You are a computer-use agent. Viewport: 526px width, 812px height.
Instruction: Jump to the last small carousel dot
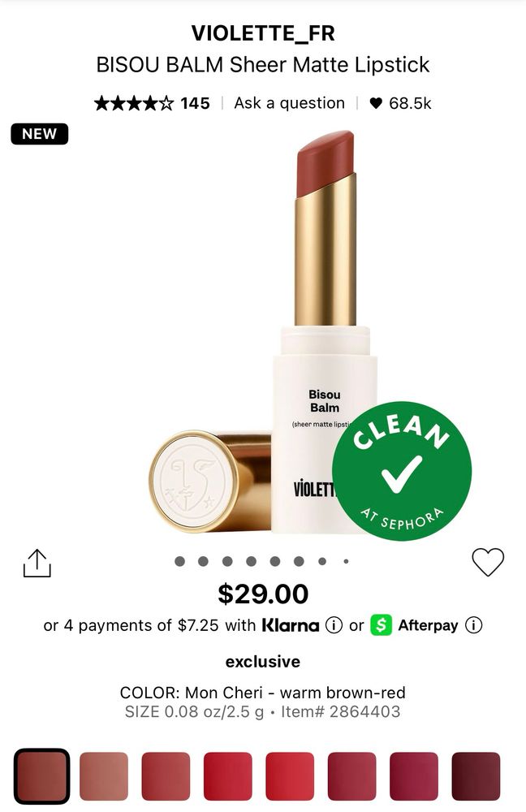(346, 561)
